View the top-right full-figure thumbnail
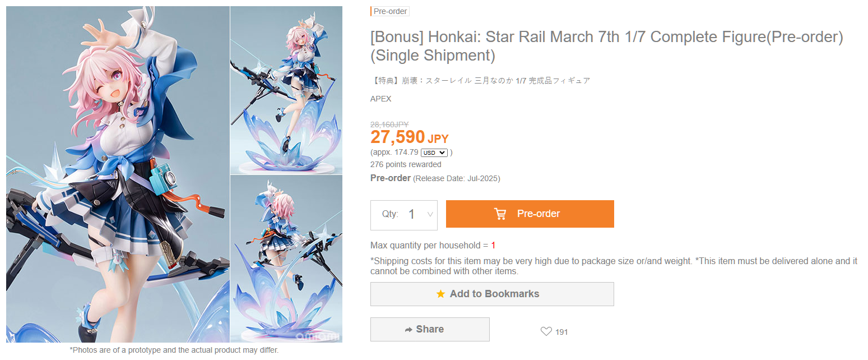The height and width of the screenshot is (360, 868). coord(286,90)
